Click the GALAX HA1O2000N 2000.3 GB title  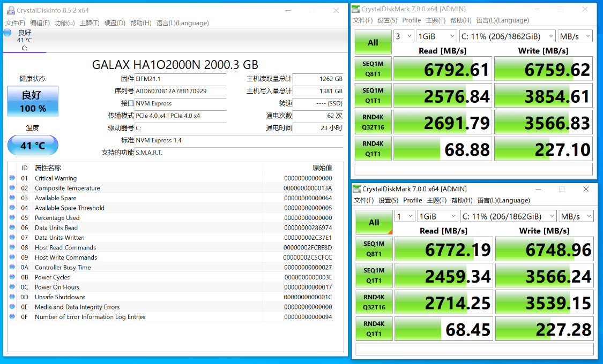[175, 65]
